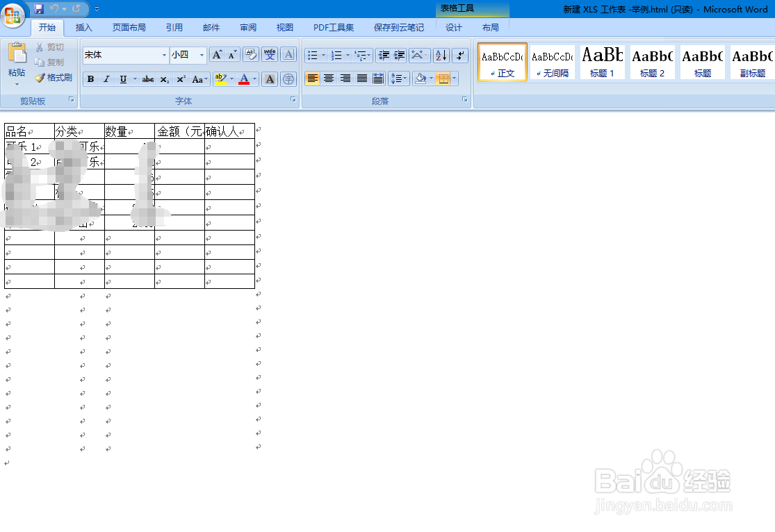This screenshot has width=775, height=532.
Task: Copy the selection with 复制
Action: point(50,63)
